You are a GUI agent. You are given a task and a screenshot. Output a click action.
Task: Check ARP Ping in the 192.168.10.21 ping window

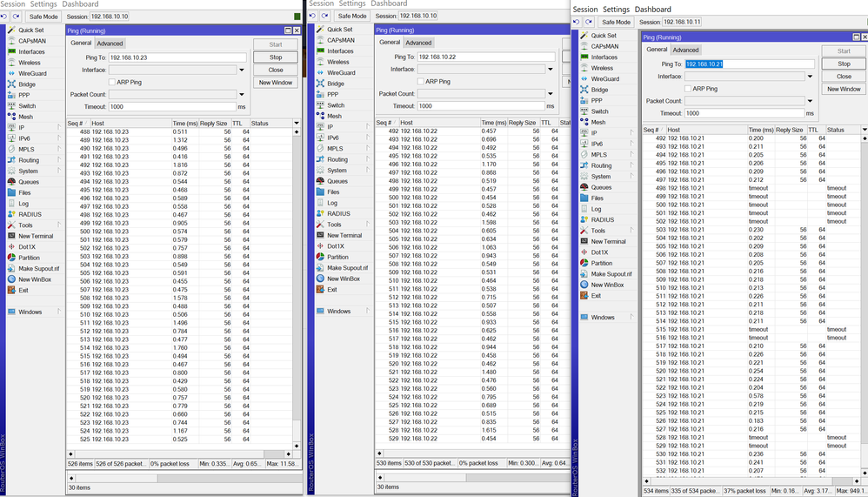pos(688,89)
